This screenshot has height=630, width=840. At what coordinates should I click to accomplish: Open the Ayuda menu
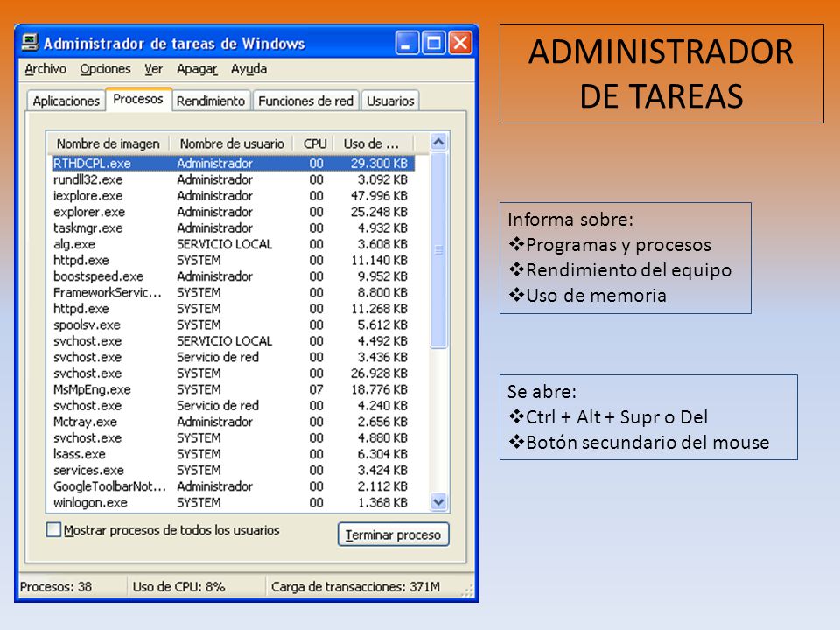tap(248, 69)
